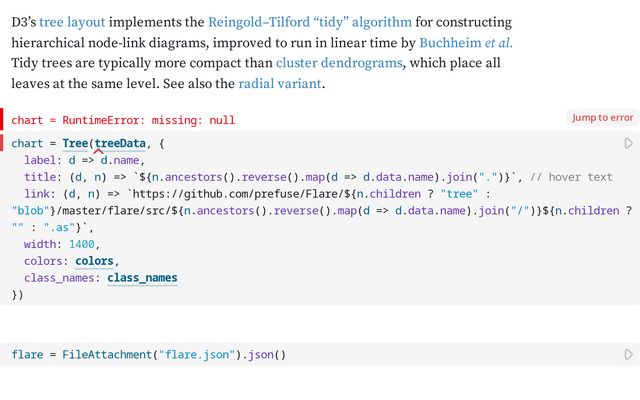Click the cell margin bar next to chart code
The height and width of the screenshot is (400, 640).
click(x=2, y=143)
